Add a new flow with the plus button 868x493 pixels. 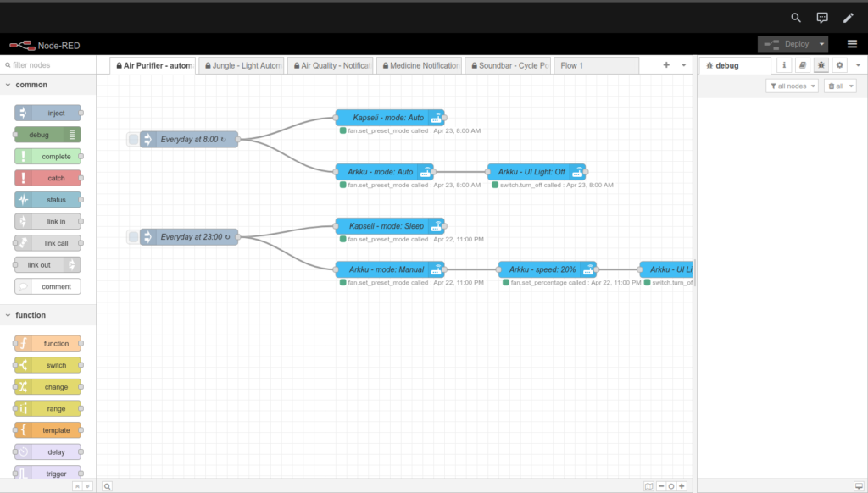tap(667, 64)
